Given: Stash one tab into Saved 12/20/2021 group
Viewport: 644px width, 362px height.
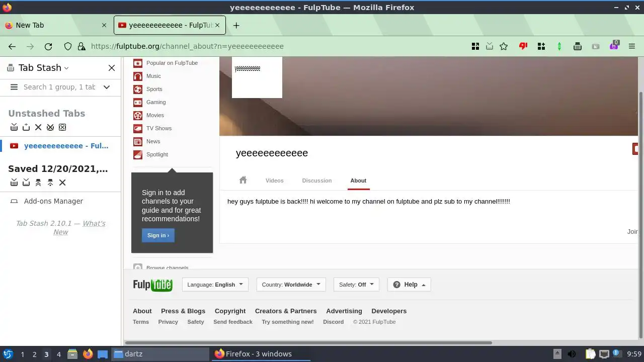Looking at the screenshot, I should tap(26, 183).
